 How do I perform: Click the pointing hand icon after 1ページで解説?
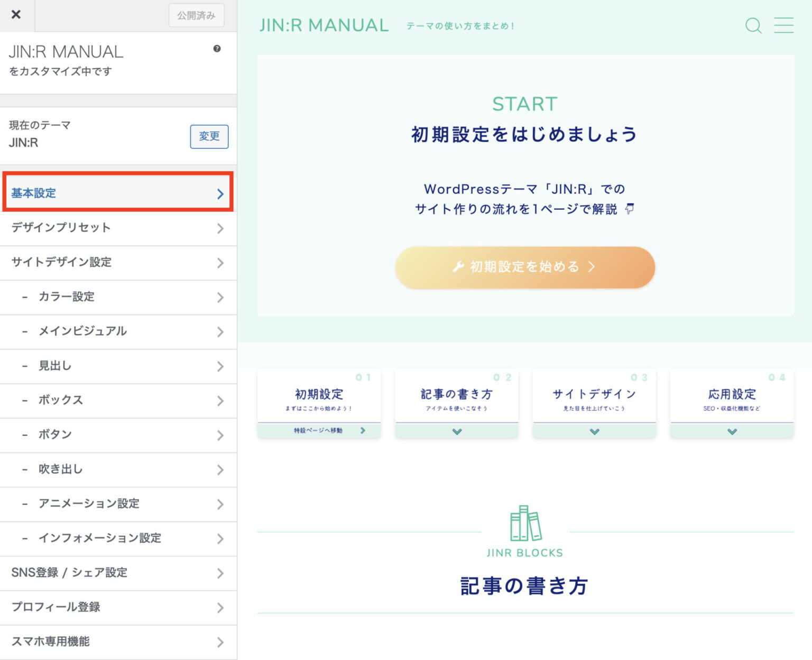[629, 209]
